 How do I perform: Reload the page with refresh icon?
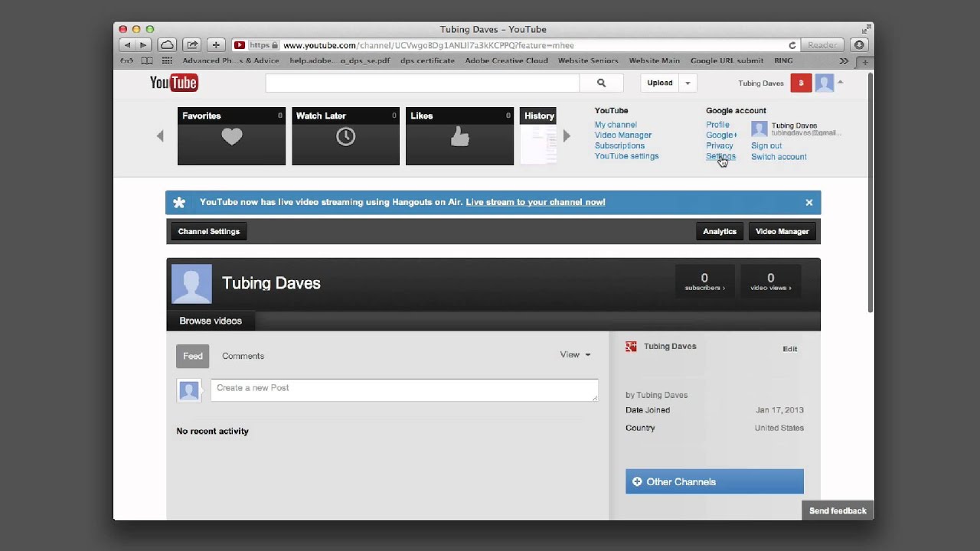[x=792, y=45]
